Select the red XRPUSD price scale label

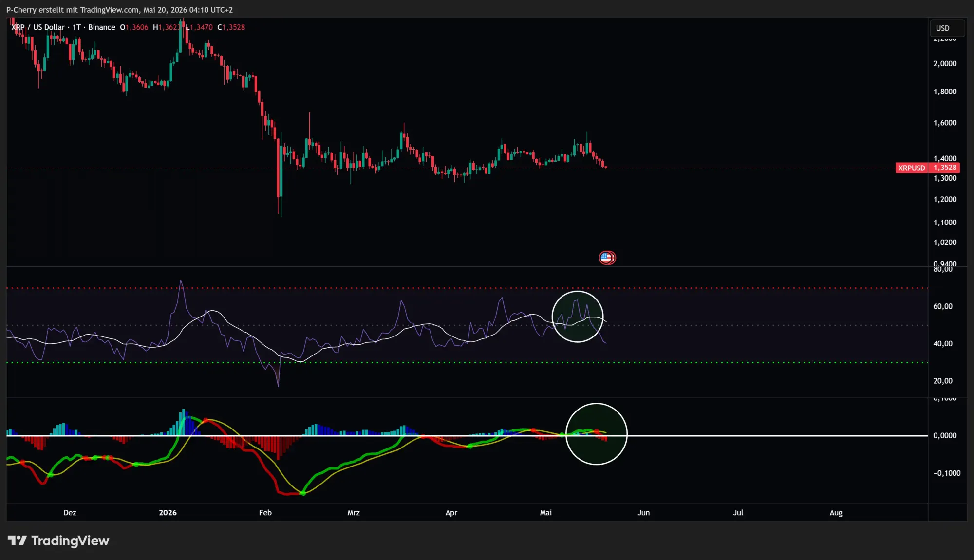click(x=912, y=168)
